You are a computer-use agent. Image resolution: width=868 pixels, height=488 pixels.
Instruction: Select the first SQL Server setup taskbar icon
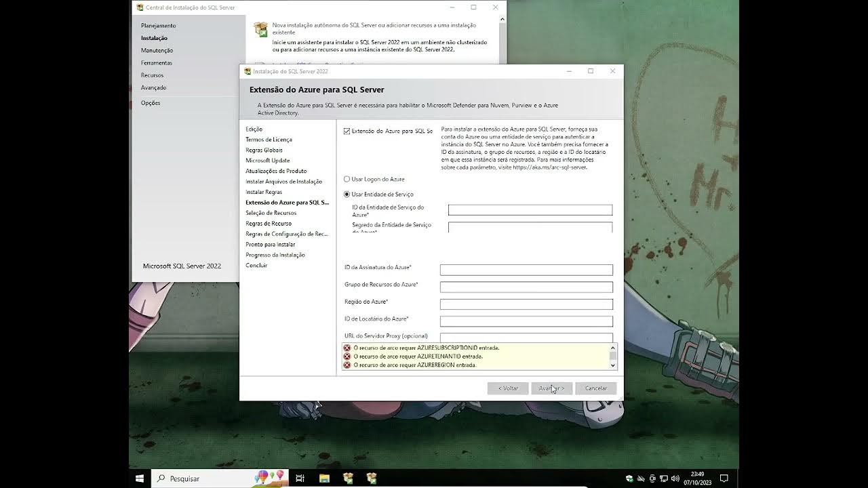(348, 479)
